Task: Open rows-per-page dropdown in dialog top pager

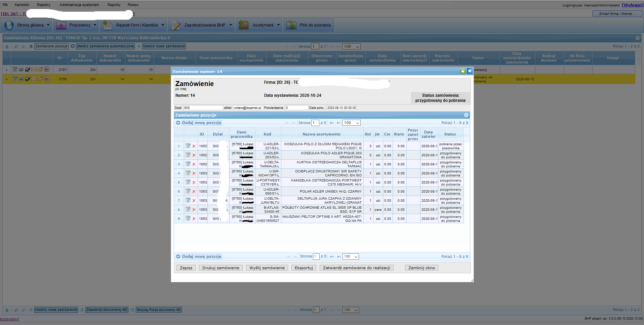Action: click(x=352, y=123)
